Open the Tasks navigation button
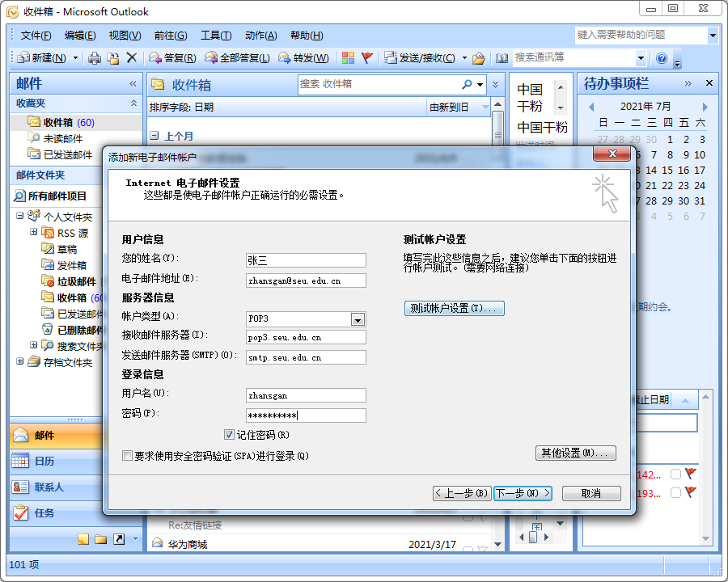Image resolution: width=728 pixels, height=582 pixels. tap(56, 512)
